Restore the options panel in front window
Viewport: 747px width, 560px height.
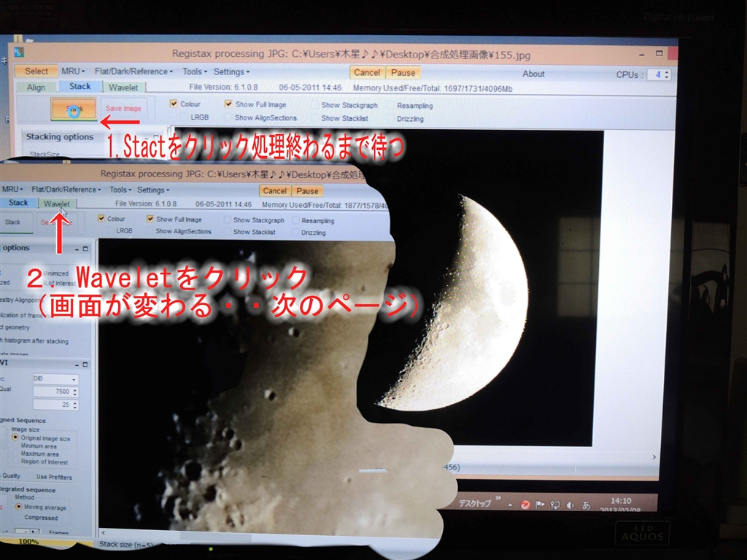[85, 249]
